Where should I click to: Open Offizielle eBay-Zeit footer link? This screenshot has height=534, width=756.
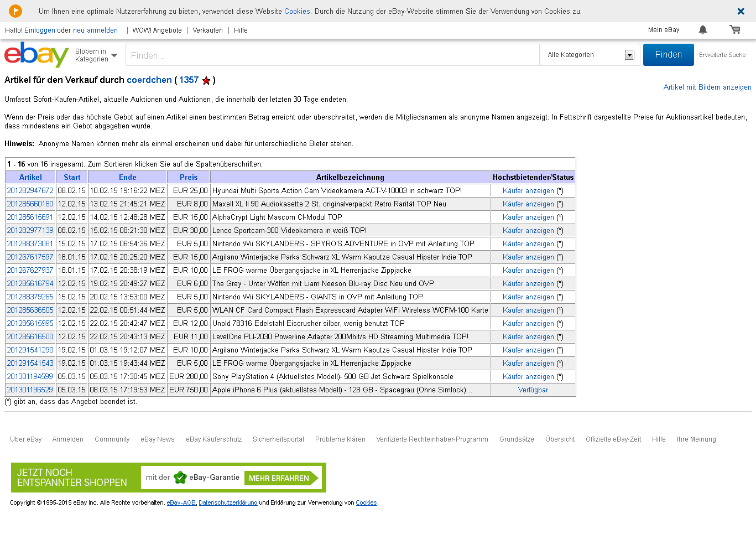pyautogui.click(x=613, y=439)
